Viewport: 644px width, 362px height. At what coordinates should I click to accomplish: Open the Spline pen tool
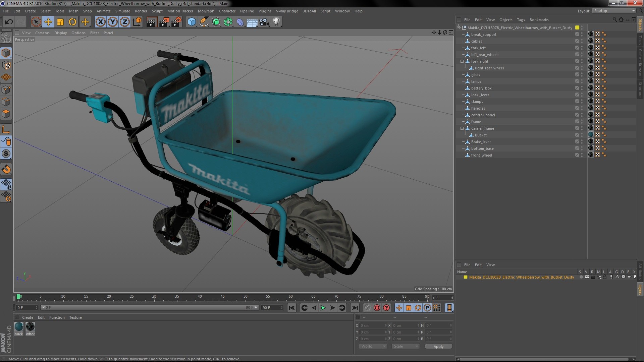(x=204, y=22)
